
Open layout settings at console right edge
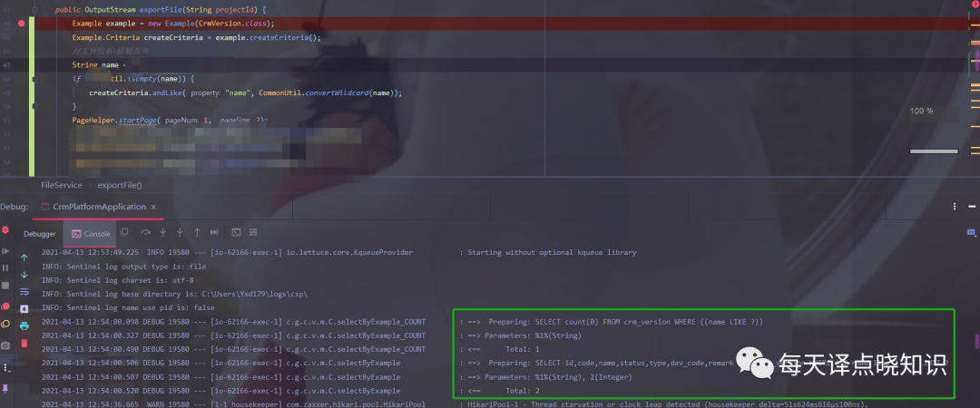[x=971, y=232]
